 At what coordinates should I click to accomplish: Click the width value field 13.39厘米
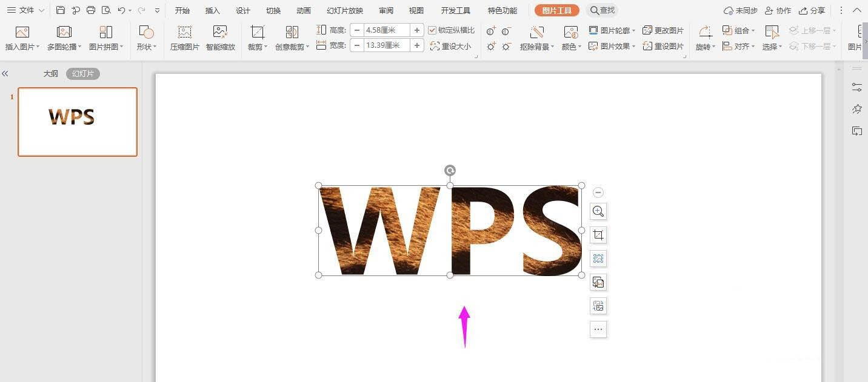coord(387,45)
